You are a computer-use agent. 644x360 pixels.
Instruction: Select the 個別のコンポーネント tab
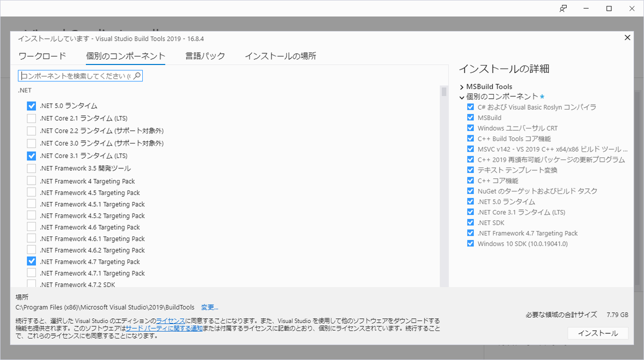tap(126, 56)
